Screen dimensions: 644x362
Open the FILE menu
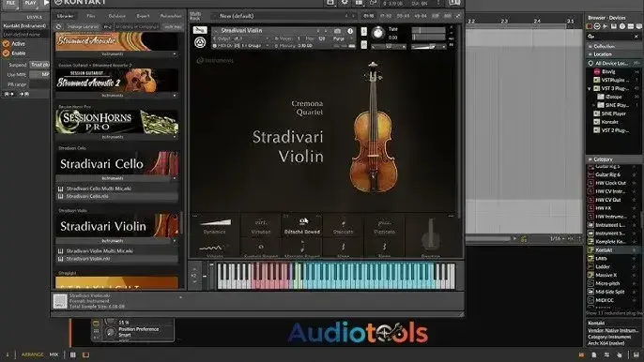pyautogui.click(x=10, y=3)
